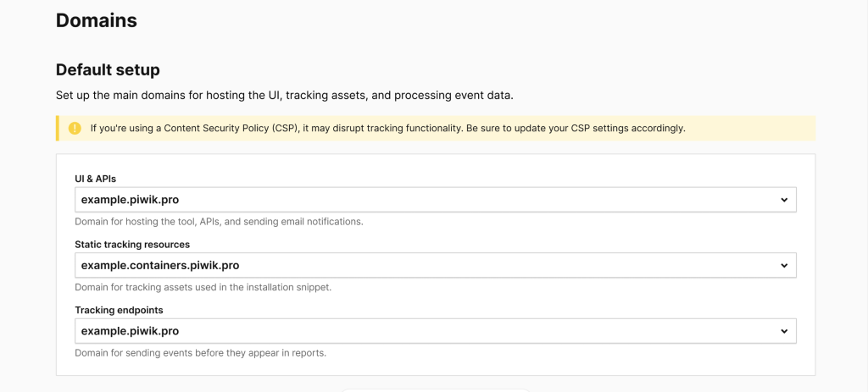This screenshot has width=868, height=392.
Task: Click the example.piwik.pro value under UI & APIs
Action: 130,200
